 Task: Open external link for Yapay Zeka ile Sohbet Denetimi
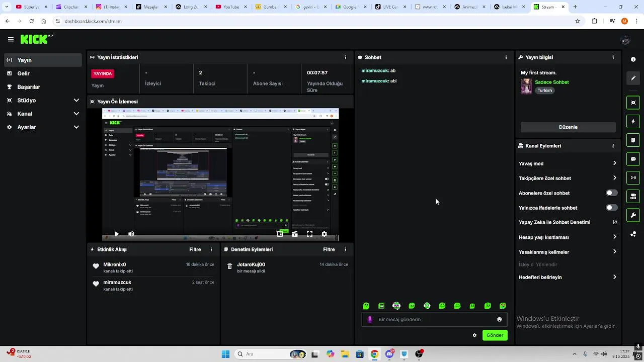point(615,222)
